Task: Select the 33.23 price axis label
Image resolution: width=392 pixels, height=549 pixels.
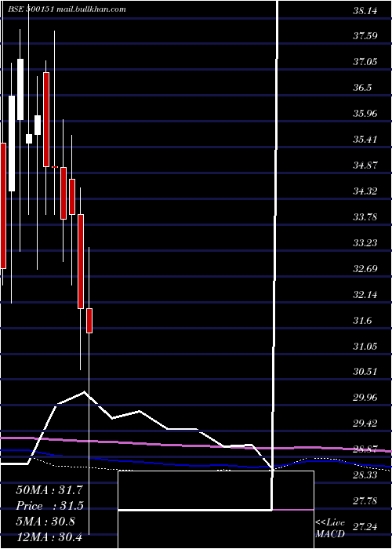Action: 365,243
